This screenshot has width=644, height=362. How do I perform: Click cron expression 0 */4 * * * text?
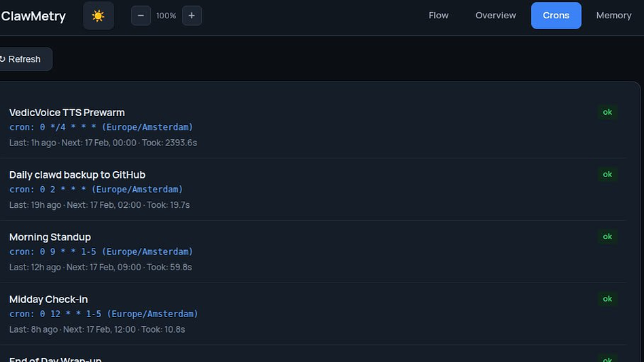[101, 127]
